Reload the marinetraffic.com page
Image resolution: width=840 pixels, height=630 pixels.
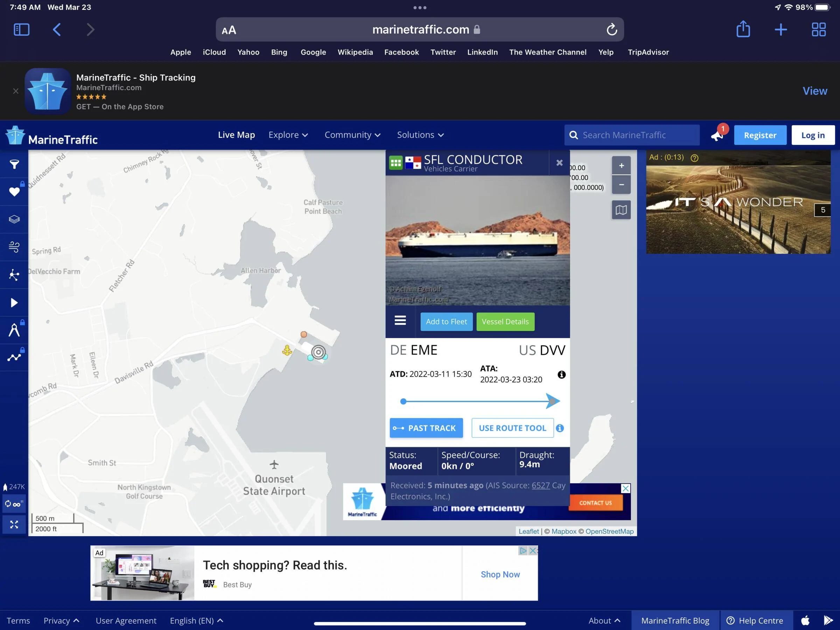[611, 29]
